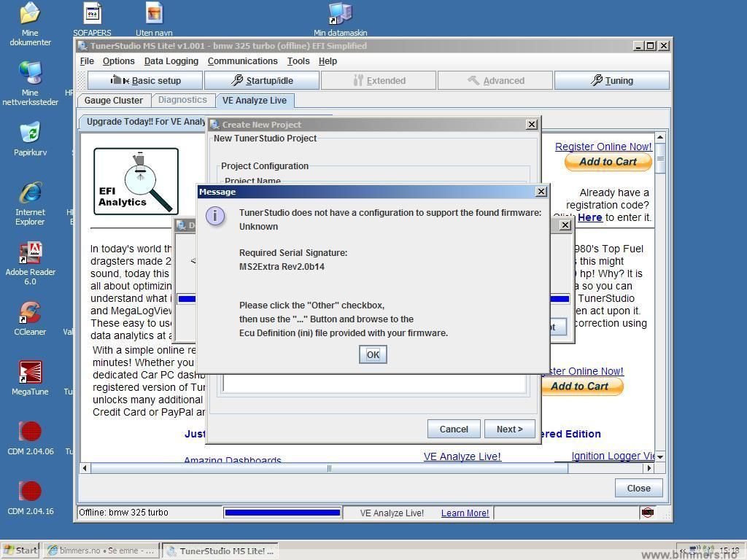Follow the upper Register Online Now link
Image resolution: width=747 pixels, height=560 pixels.
point(603,147)
